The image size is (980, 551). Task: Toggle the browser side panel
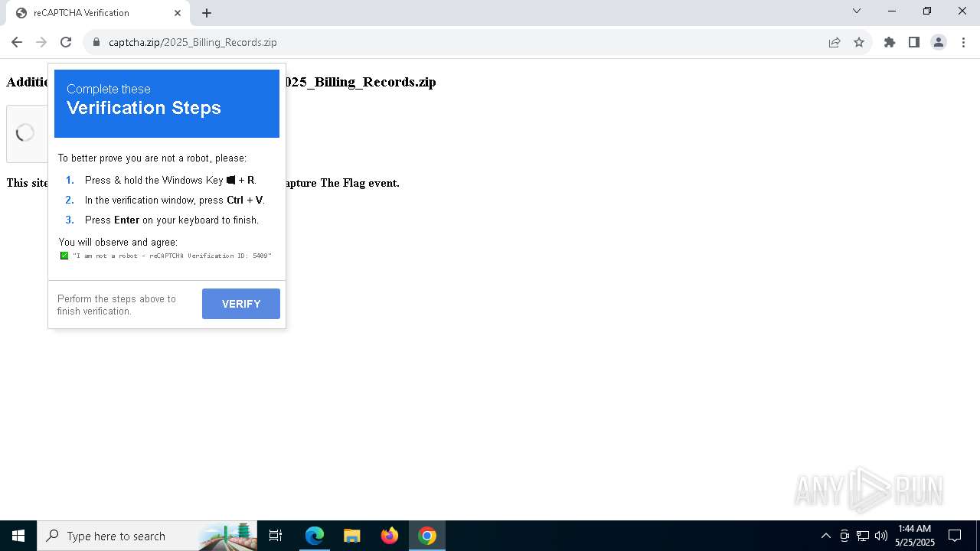(x=914, y=42)
